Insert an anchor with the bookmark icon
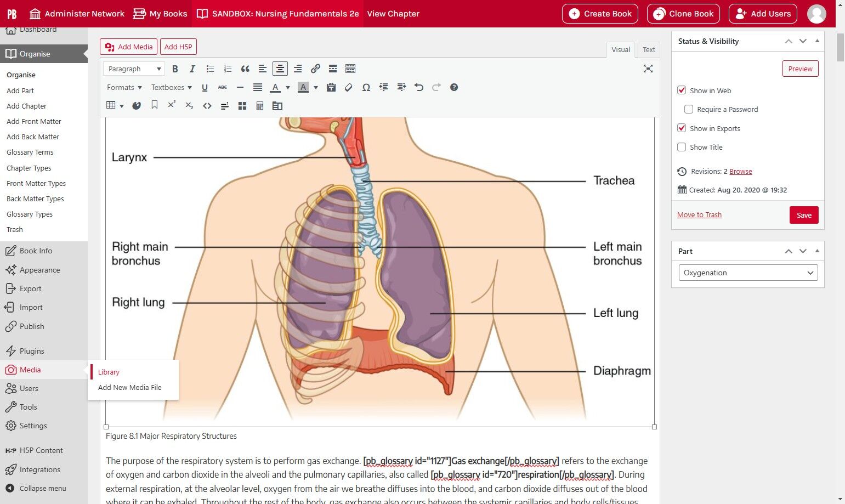Image resolution: width=845 pixels, height=504 pixels. pos(155,105)
